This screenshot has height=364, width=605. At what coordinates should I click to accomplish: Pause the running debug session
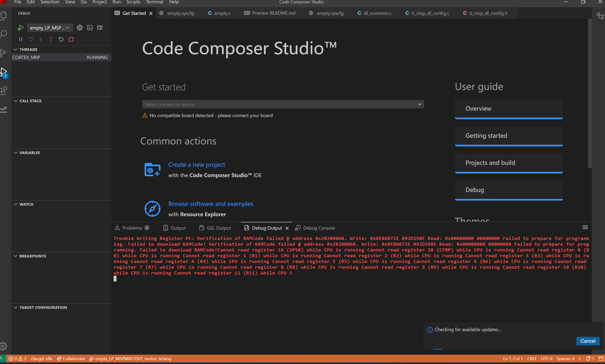(x=21, y=39)
